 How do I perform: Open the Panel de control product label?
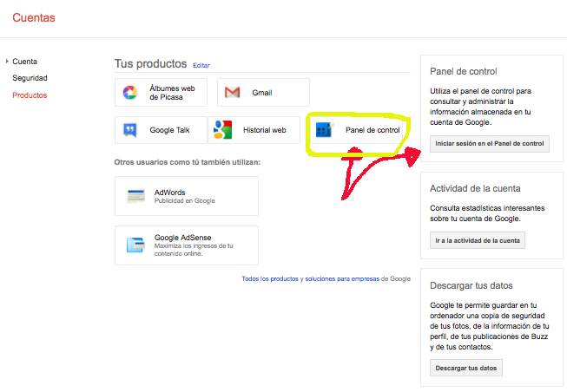373,130
